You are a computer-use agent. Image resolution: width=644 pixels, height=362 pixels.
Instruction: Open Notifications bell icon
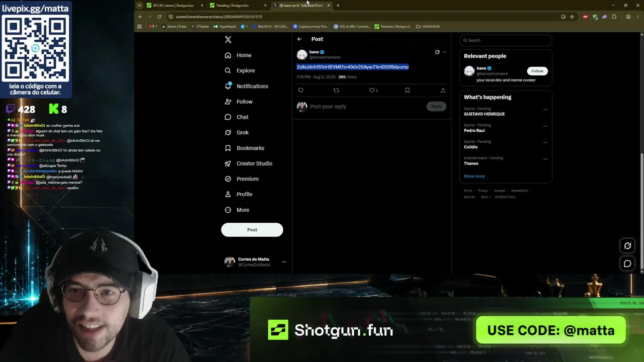228,86
